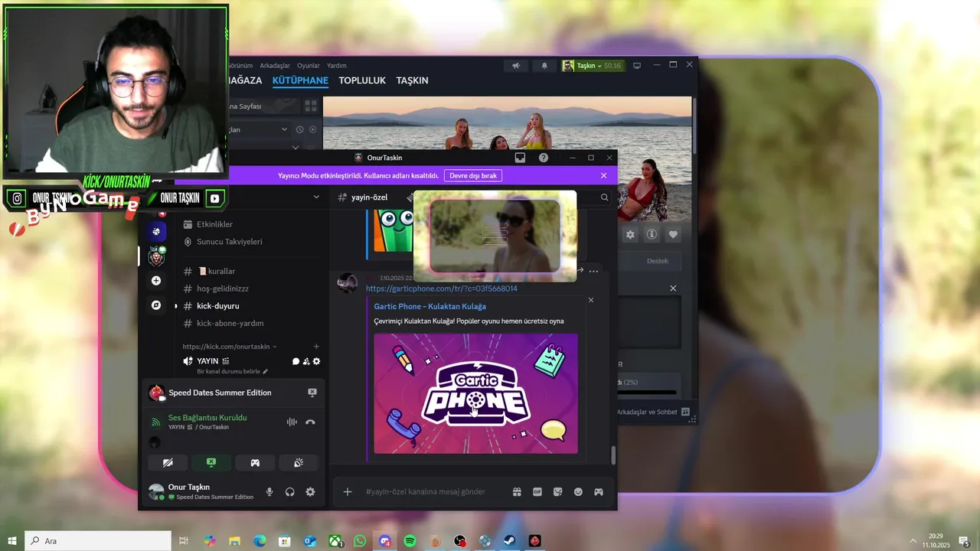
Task: Open WhatsApp from taskbar
Action: (x=360, y=541)
